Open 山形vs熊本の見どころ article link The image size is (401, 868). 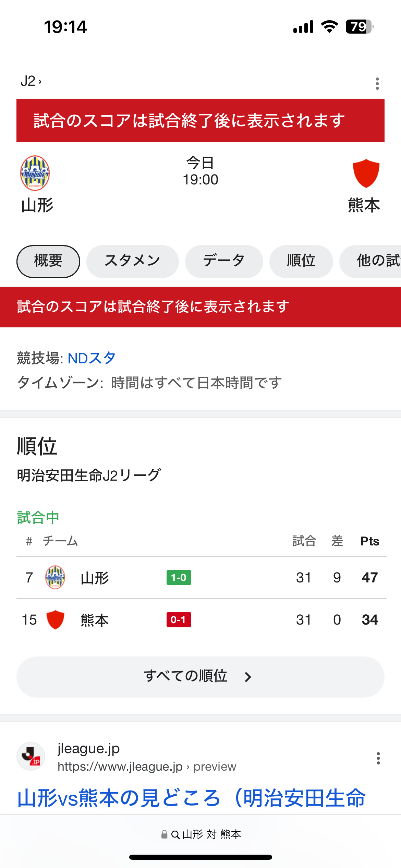pyautogui.click(x=191, y=798)
